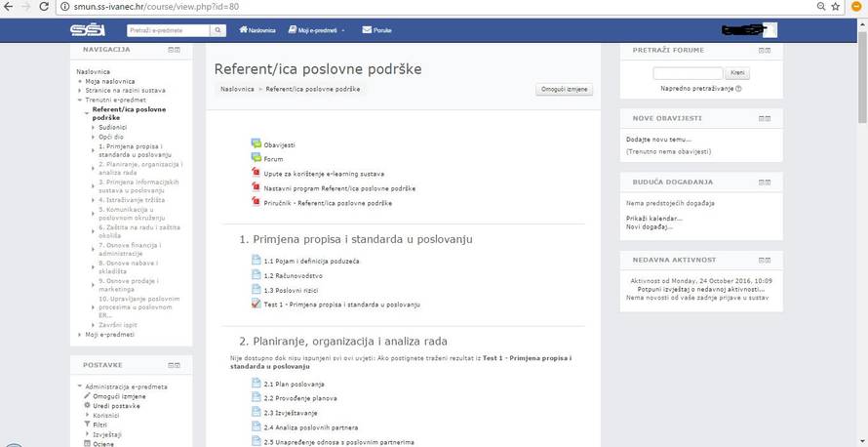Click the Kreni forum search button
Image resolution: width=868 pixels, height=447 pixels.
[x=736, y=73]
